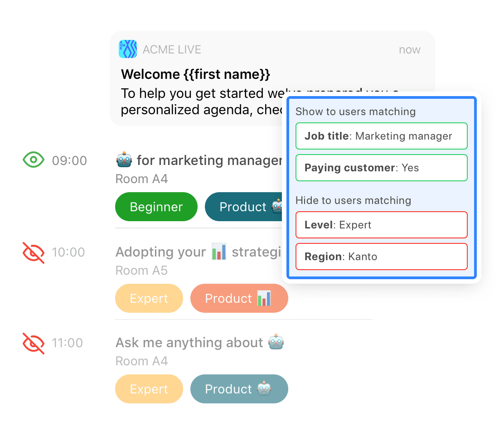This screenshot has height=446, width=504.
Task: Toggle visibility eye for 09:00 session
Action: 34,160
